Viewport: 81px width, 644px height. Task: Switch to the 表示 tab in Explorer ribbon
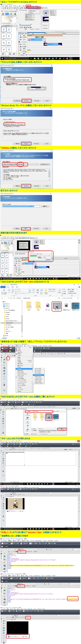pyautogui.click(x=17, y=287)
